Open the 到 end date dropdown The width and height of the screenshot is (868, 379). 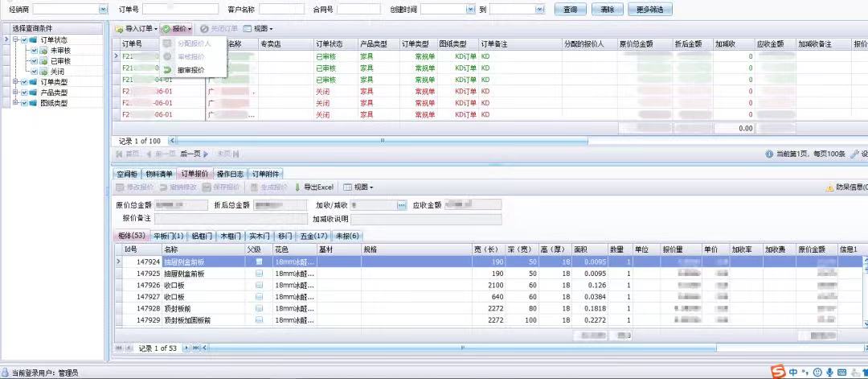[x=540, y=10]
